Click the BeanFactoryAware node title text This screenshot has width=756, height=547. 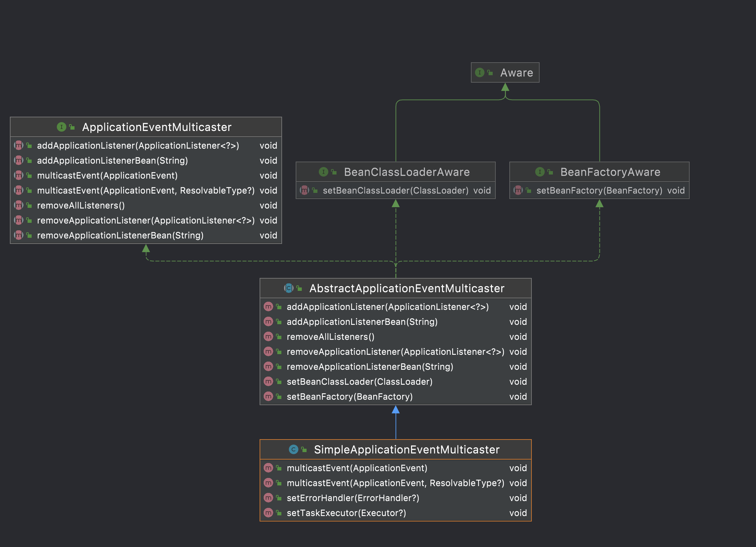click(x=610, y=172)
